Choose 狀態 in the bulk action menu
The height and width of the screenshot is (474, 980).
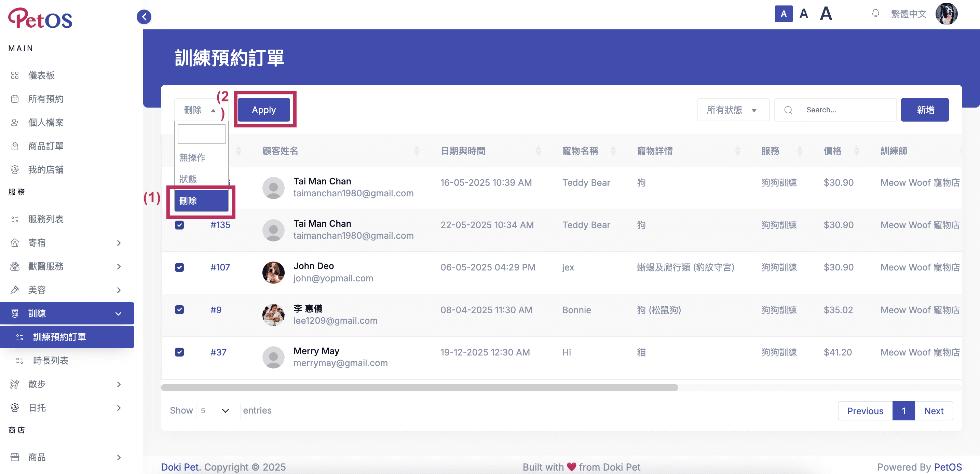tap(201, 179)
